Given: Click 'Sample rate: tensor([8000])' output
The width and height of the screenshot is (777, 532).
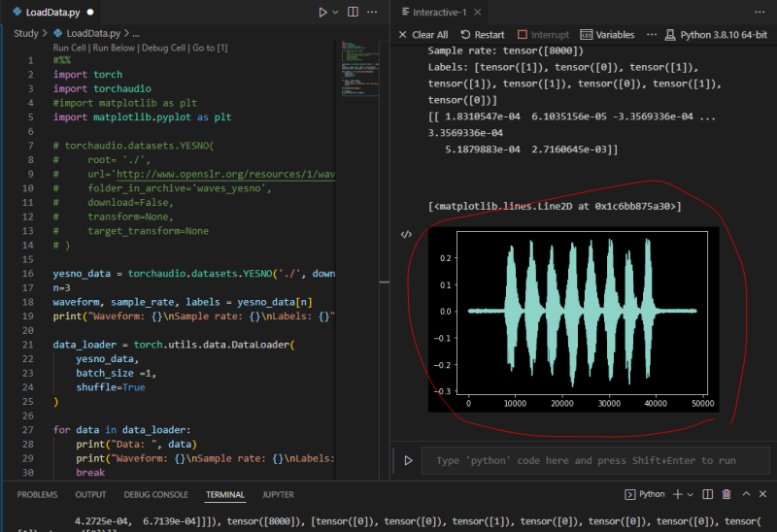Looking at the screenshot, I should click(x=506, y=50).
